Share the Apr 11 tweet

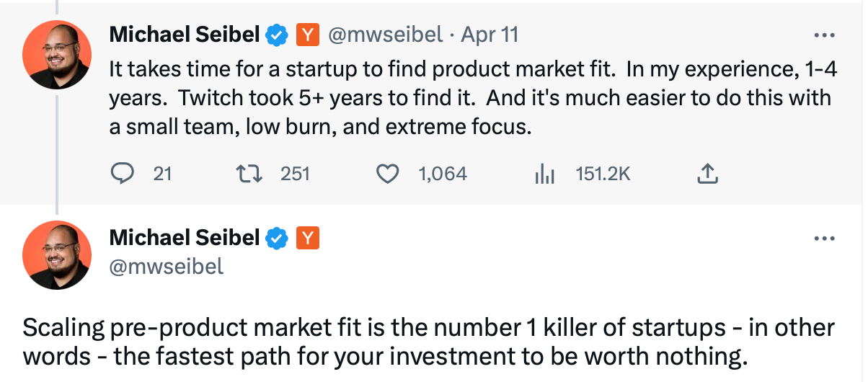point(708,173)
